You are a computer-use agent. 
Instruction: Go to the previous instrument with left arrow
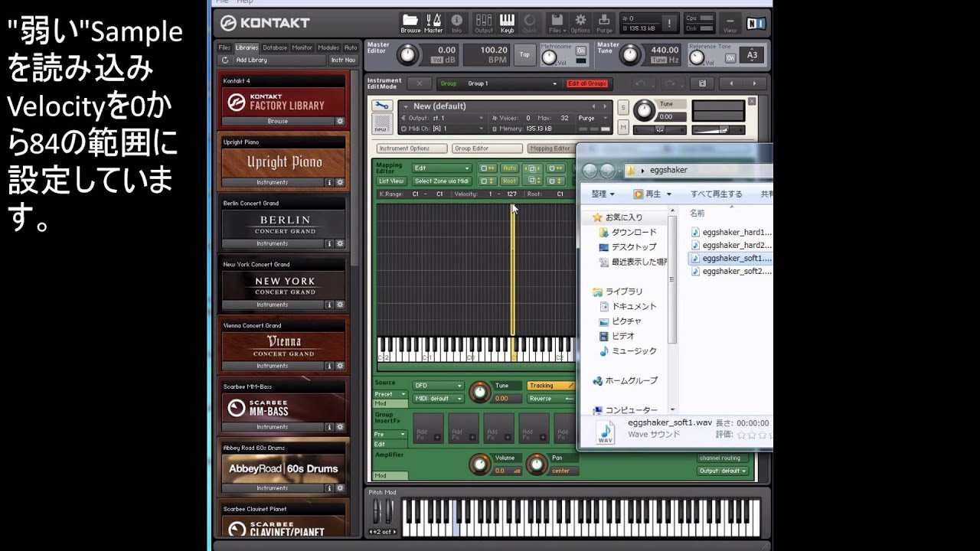tap(731, 83)
